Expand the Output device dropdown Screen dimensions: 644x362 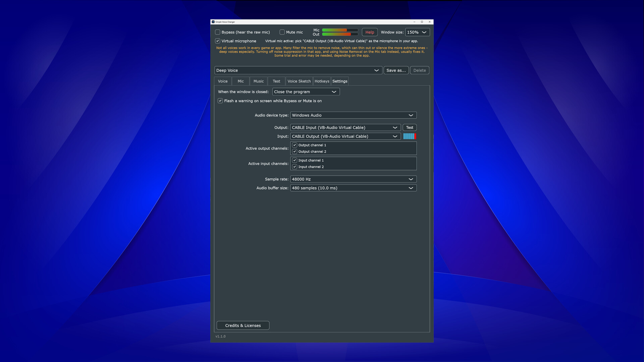[345, 128]
